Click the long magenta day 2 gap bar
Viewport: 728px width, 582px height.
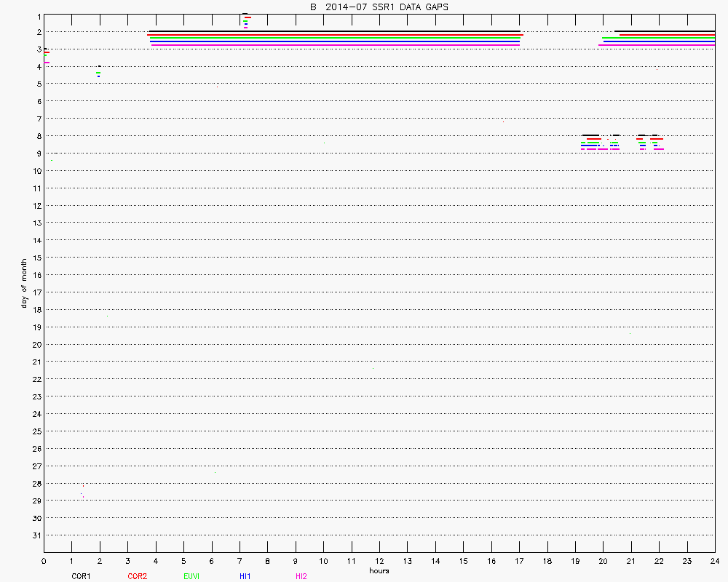click(x=335, y=45)
